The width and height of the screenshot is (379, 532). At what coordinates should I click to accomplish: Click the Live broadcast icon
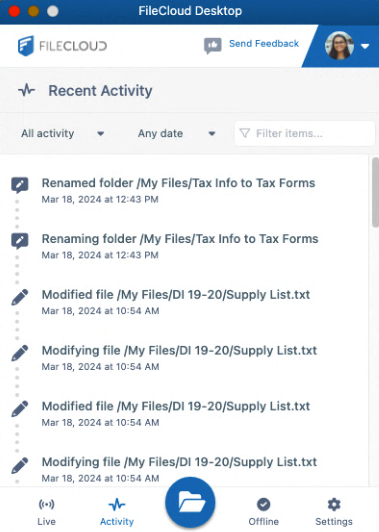(x=46, y=505)
